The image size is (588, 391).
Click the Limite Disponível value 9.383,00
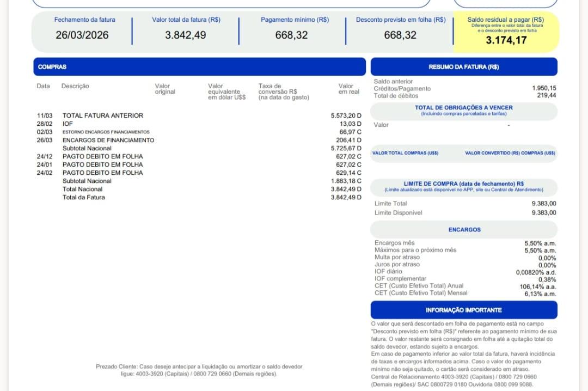[542, 212]
